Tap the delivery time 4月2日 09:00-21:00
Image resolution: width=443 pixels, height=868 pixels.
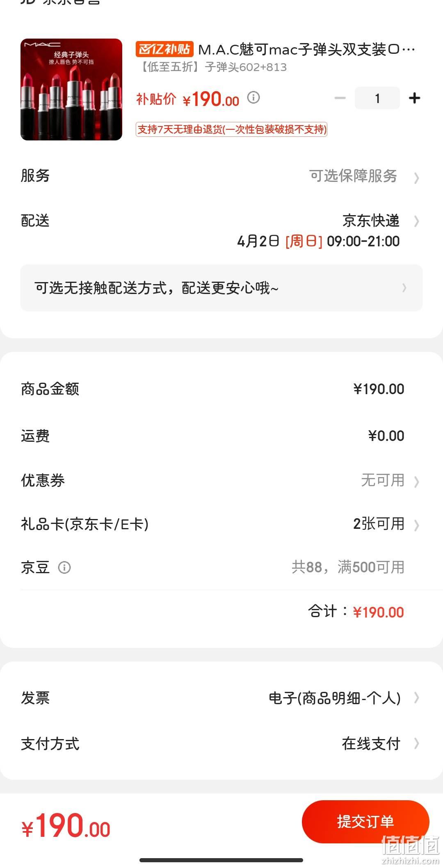tap(318, 241)
